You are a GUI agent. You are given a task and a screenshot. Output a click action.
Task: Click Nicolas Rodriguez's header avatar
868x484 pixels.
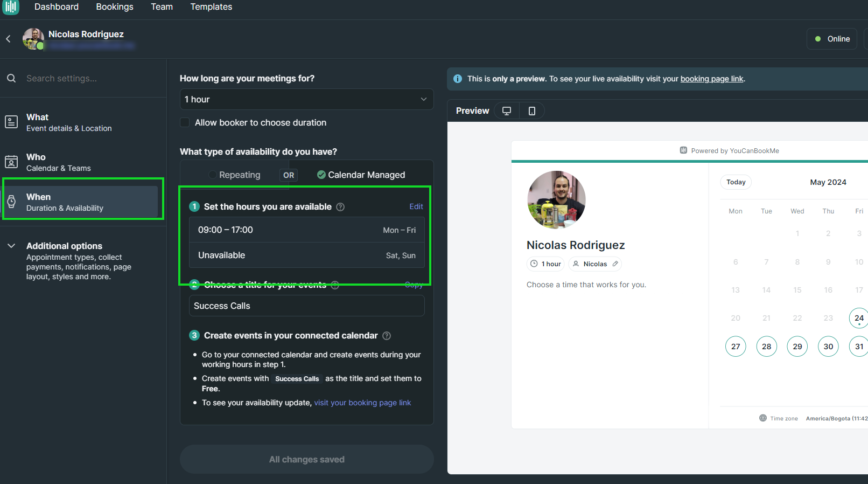coord(33,39)
